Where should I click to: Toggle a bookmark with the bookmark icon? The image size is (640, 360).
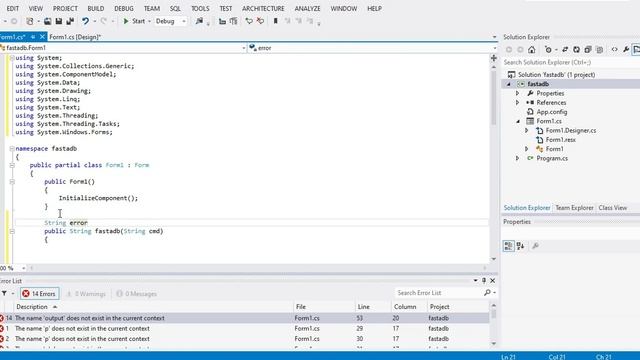point(276,21)
